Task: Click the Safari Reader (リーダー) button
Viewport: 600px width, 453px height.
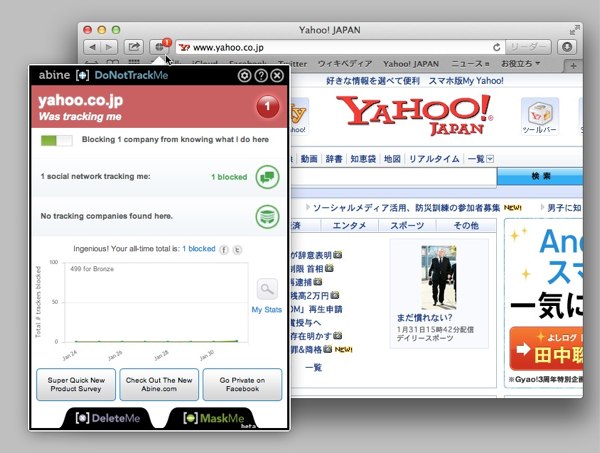Action: click(x=528, y=47)
